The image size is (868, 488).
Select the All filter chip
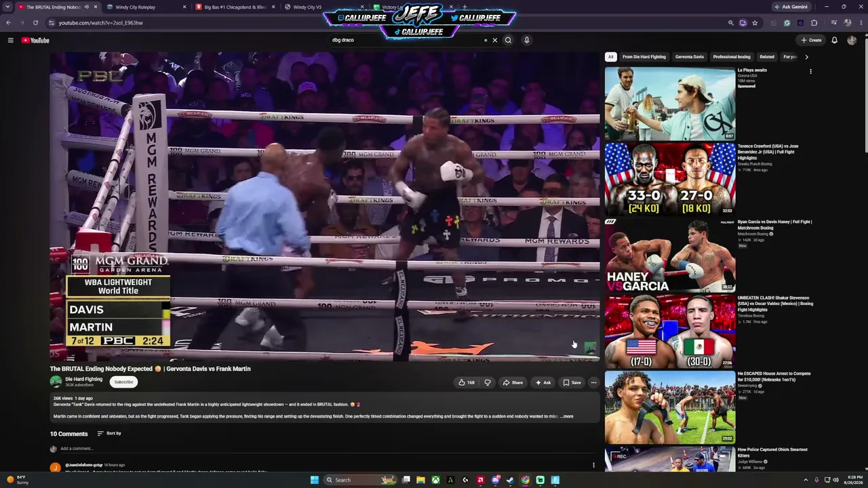[x=610, y=57]
